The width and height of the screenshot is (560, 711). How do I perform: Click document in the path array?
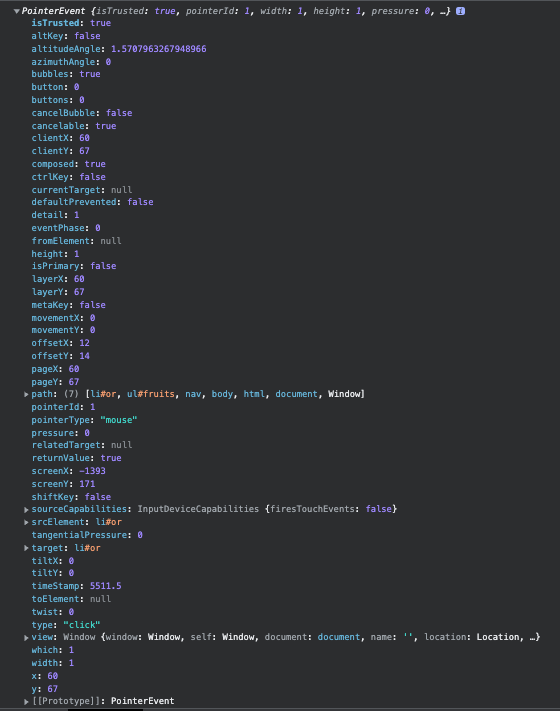click(x=296, y=394)
